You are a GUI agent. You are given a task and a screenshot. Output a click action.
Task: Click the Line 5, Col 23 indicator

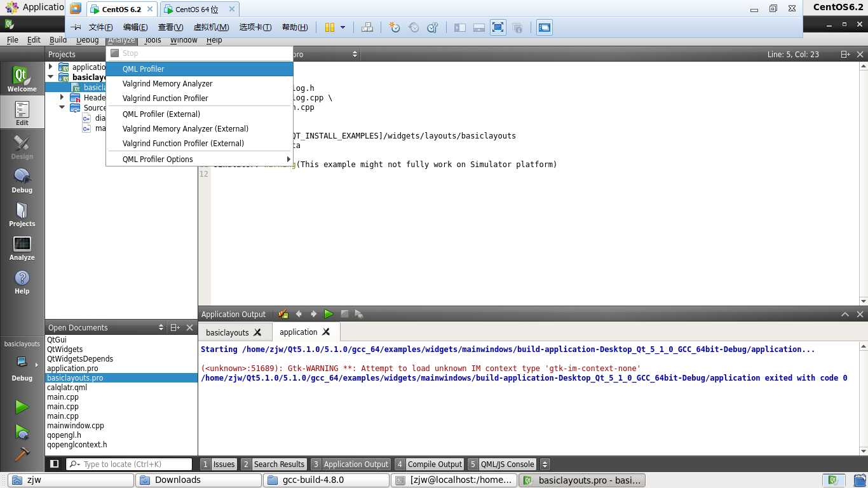(793, 54)
